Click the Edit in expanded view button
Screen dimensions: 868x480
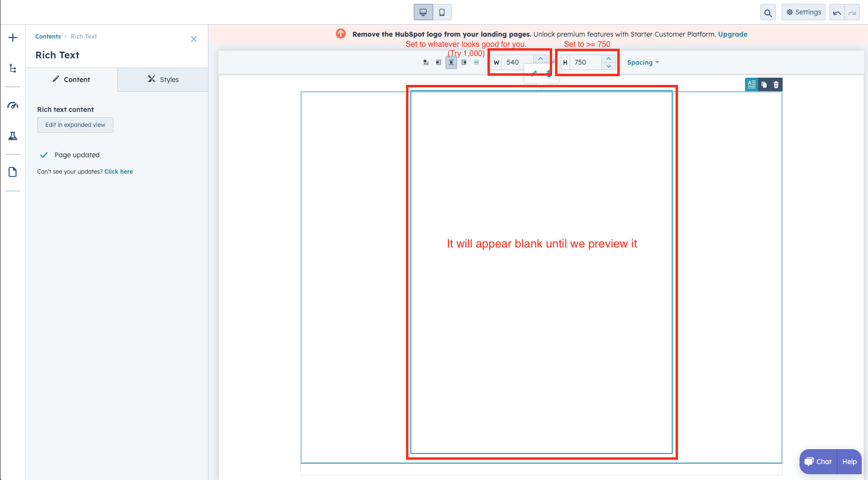pyautogui.click(x=75, y=124)
